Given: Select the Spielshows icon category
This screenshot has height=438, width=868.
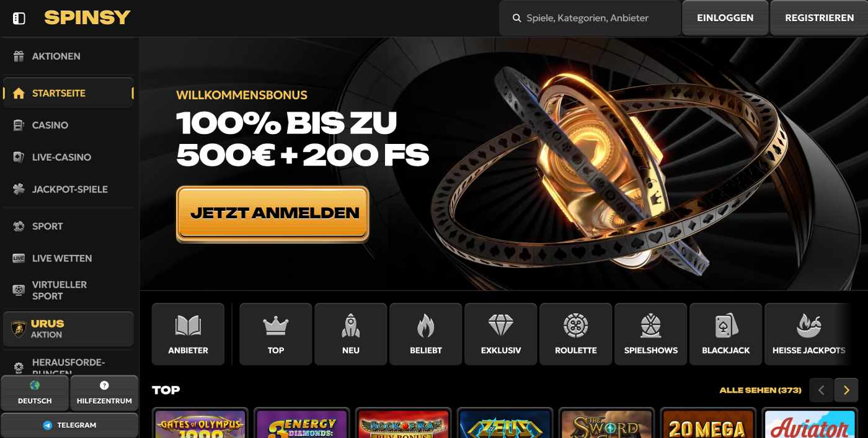Looking at the screenshot, I should click(651, 334).
